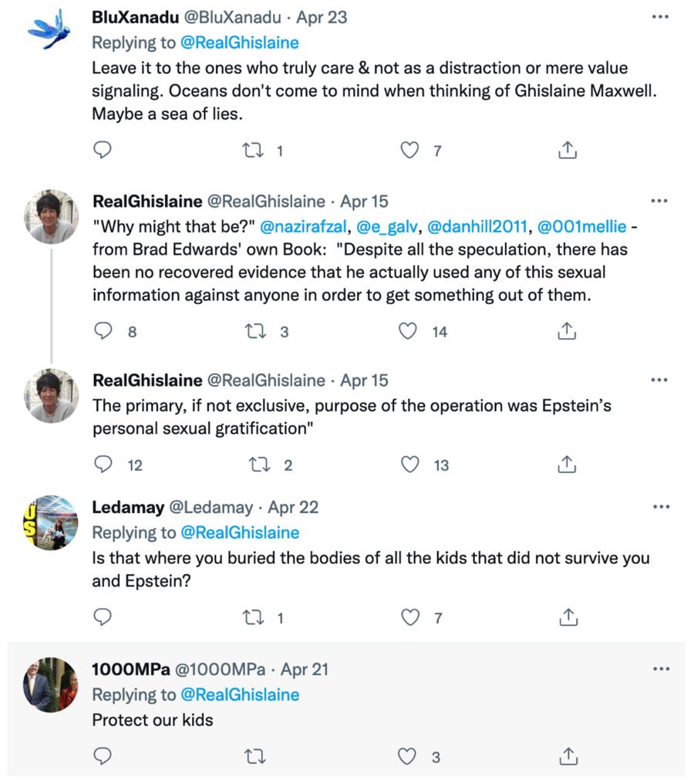The height and width of the screenshot is (784, 694).
Task: Retweet the 'personal sexual gratification' tweet
Action: pos(253,465)
